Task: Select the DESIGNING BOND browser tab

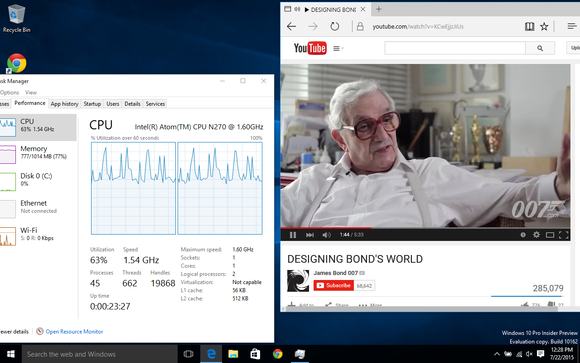Action: pyautogui.click(x=326, y=9)
